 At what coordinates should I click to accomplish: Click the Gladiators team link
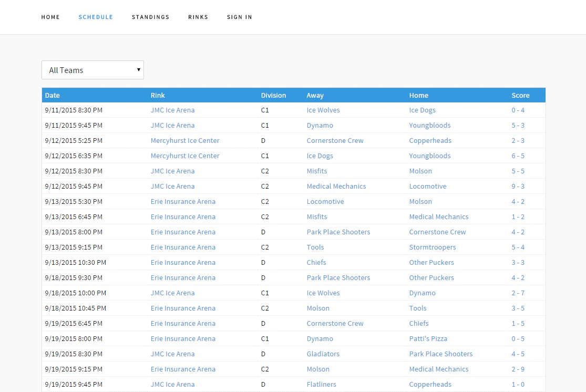323,354
